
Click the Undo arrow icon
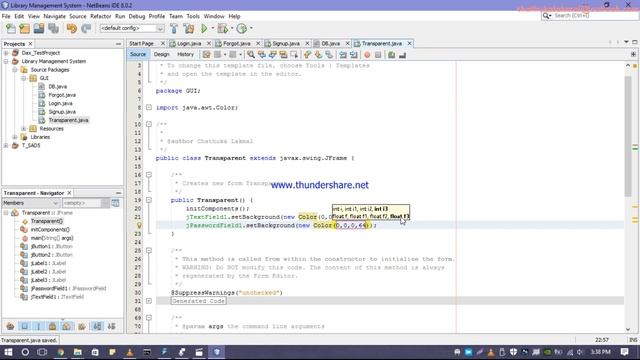pyautogui.click(x=72, y=28)
